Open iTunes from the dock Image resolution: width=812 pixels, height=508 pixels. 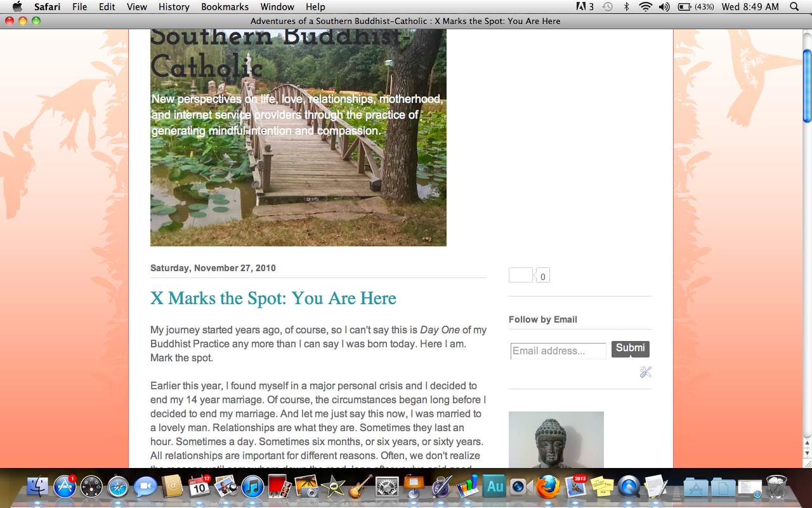[x=252, y=487]
